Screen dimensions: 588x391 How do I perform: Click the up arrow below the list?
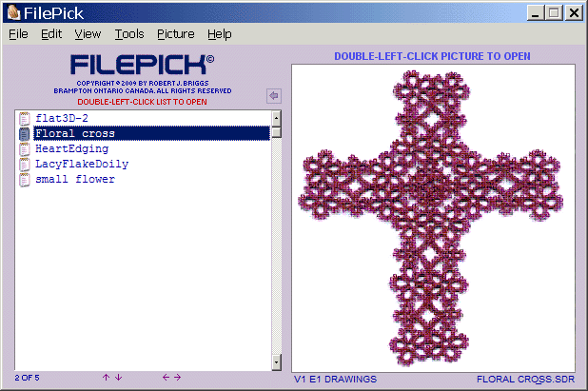107,377
